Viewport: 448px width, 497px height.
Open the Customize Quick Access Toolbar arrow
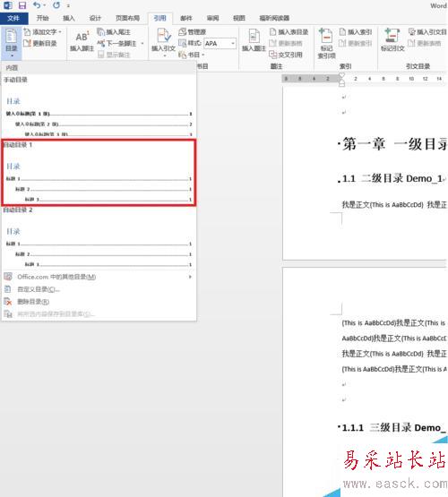pyautogui.click(x=68, y=5)
